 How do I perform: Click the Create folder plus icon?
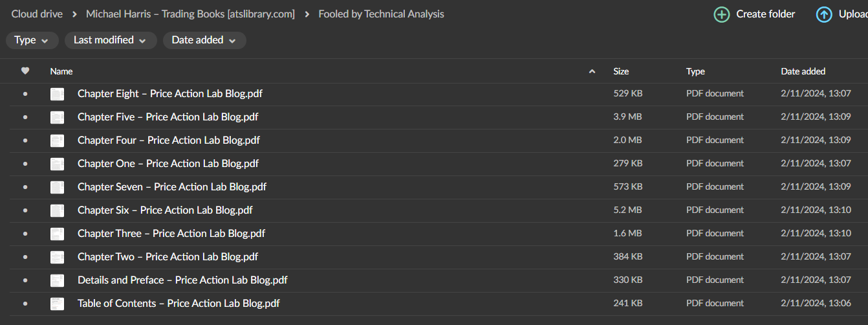pos(721,14)
